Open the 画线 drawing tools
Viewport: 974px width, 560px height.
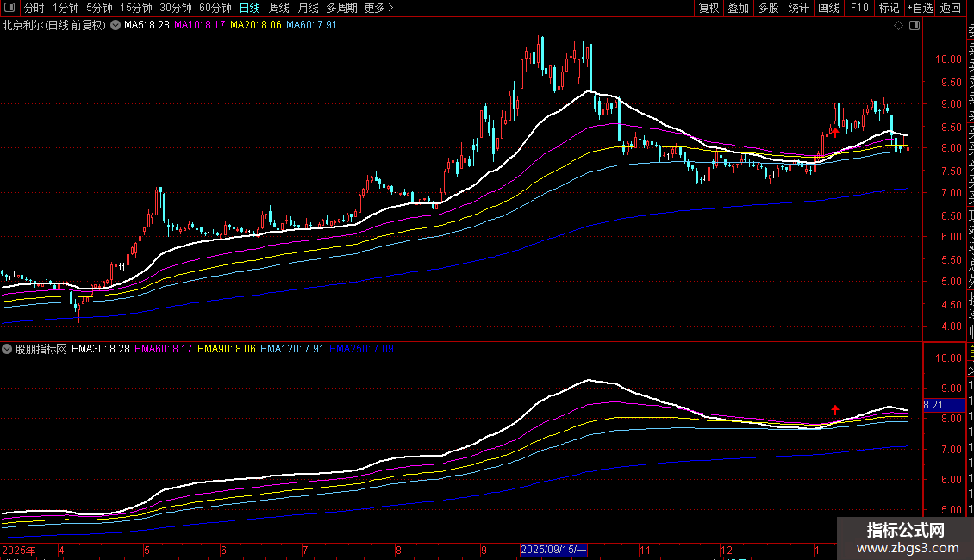(x=828, y=8)
